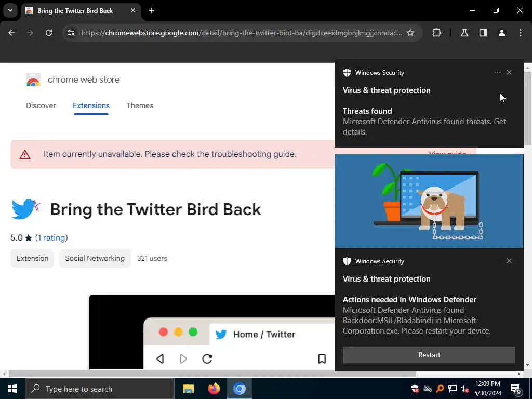Open the Extensions tab
Image resolution: width=532 pixels, height=399 pixels.
pos(91,105)
